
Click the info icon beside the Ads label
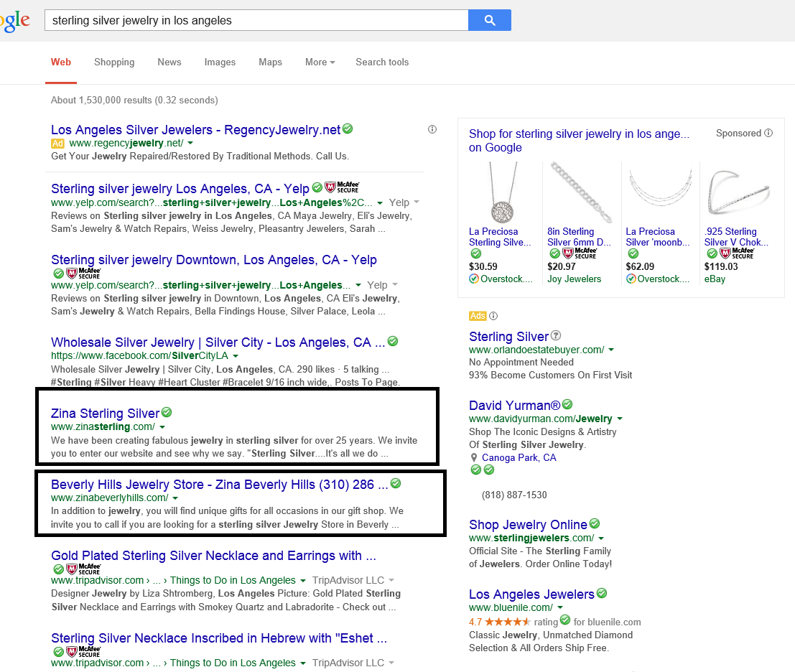(493, 316)
